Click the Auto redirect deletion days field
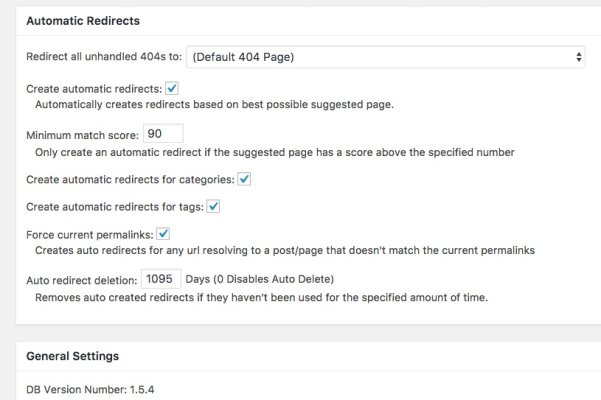This screenshot has height=400, width=601. pos(161,279)
